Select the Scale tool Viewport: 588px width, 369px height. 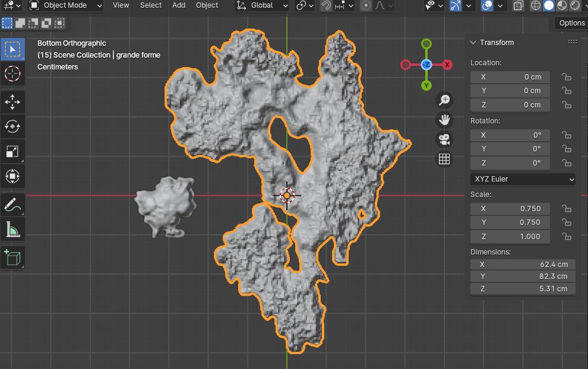click(12, 151)
